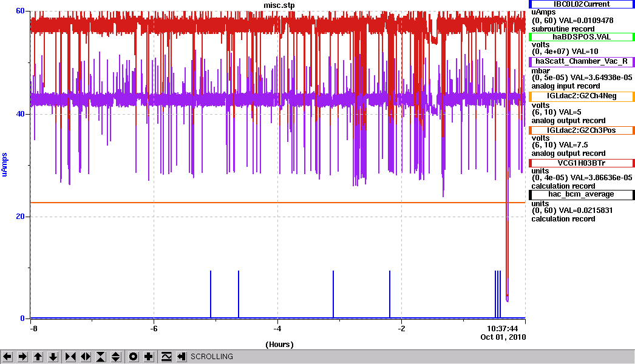Select the haBDSPOS.VAL curve legend

[582, 37]
